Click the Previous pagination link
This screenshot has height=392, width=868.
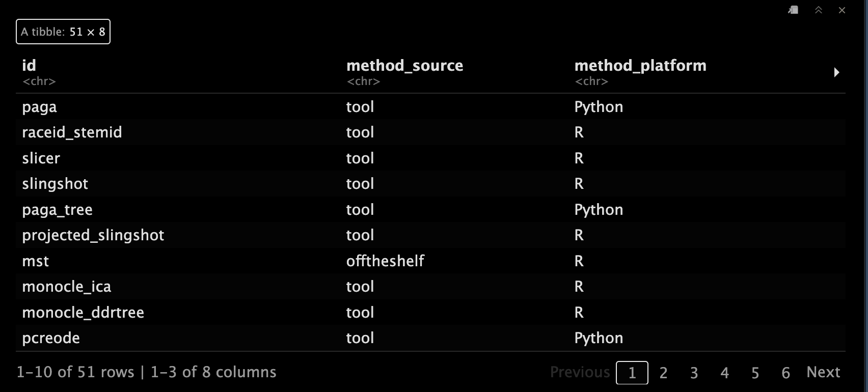(580, 372)
